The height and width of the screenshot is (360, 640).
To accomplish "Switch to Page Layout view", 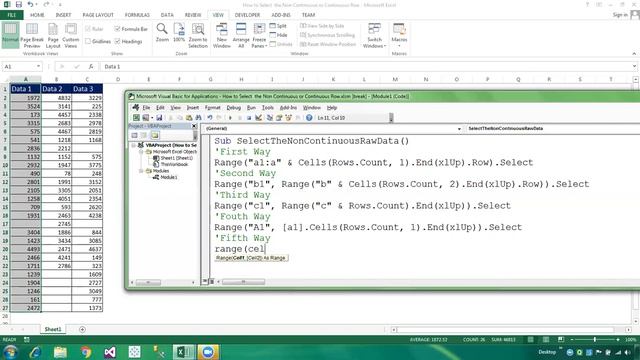I will 53,35.
